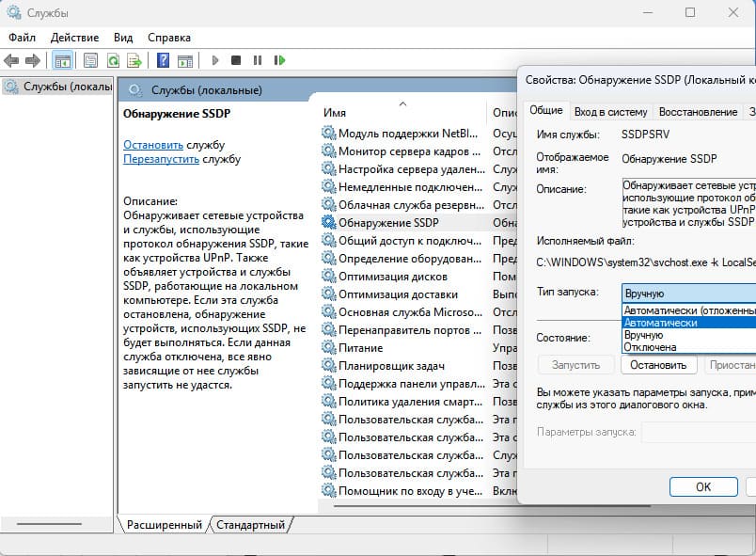
Task: Click the Перезапустить service link
Action: click(161, 159)
